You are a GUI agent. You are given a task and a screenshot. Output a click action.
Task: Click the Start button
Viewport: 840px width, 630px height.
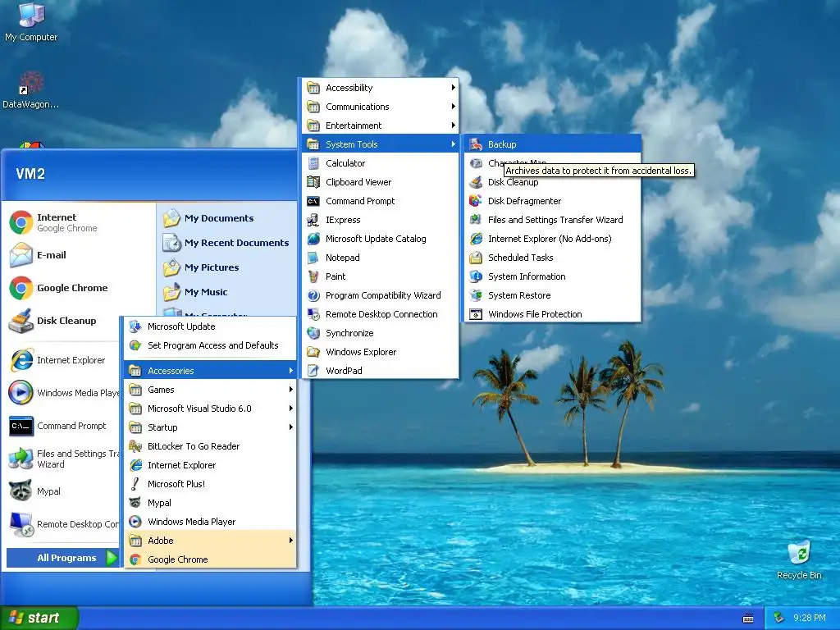click(39, 618)
